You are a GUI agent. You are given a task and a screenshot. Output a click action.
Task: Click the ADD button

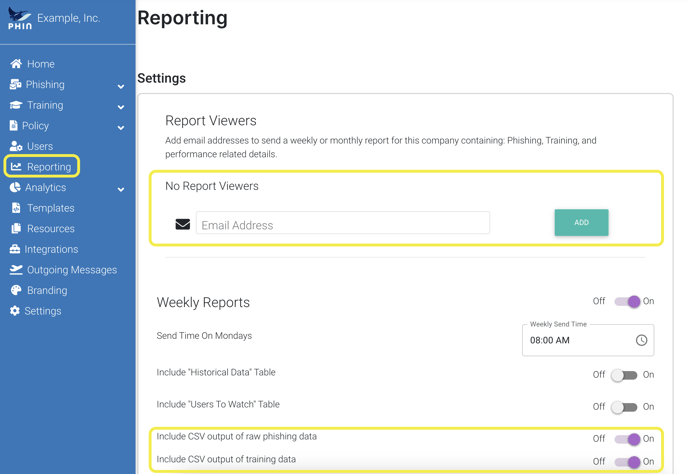point(581,223)
